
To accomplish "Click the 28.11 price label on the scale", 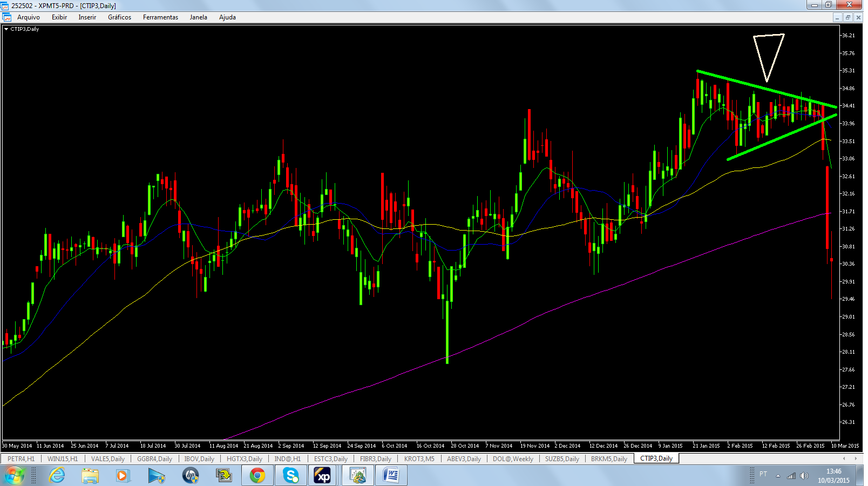I will click(848, 352).
